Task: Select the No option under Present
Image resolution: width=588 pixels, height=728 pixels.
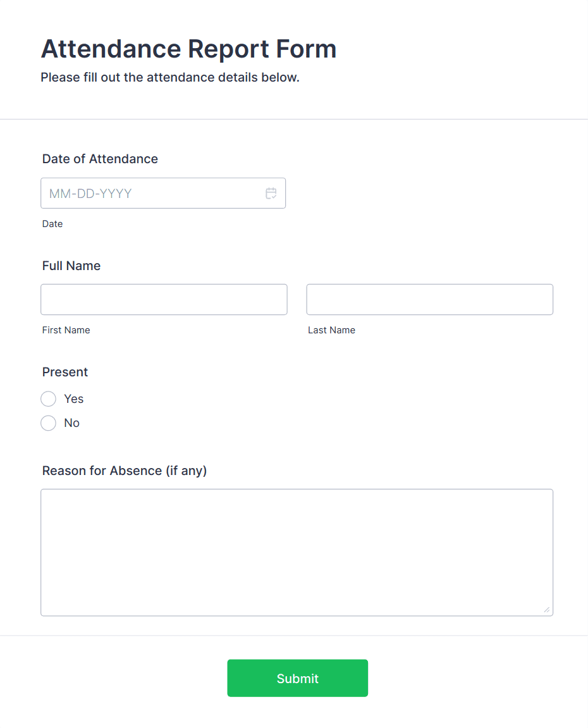Action: pos(48,423)
